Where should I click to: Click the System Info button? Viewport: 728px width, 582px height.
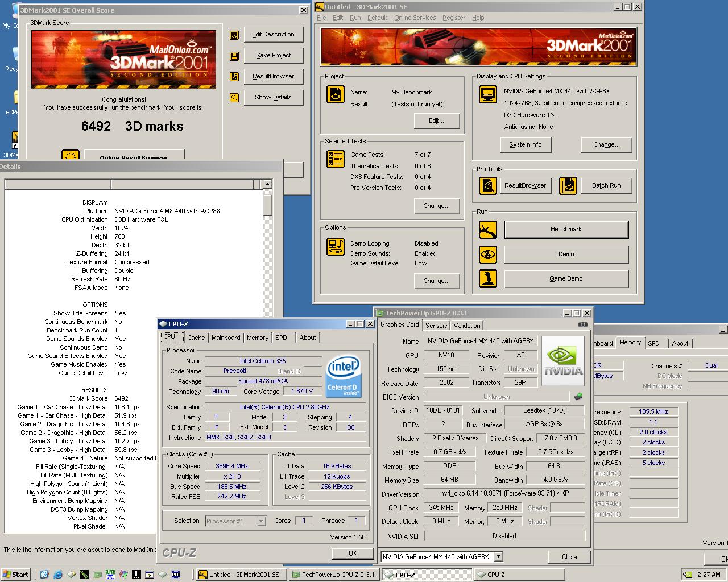coord(526,145)
